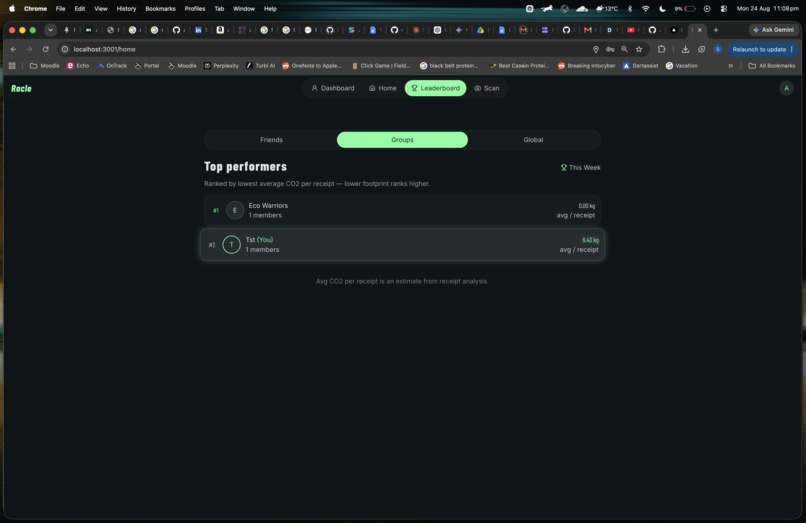Screen dimensions: 806x523
Task: Click the zoom magnifier icon
Action: [624, 49]
